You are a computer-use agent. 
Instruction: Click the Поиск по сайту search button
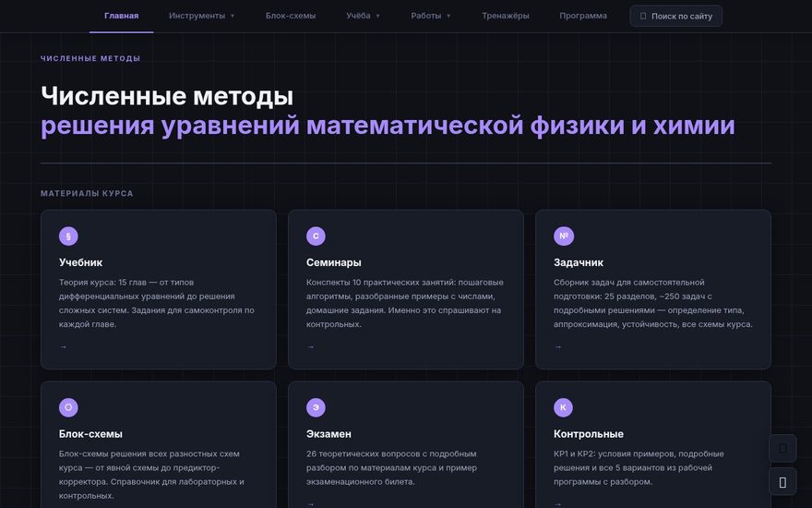675,16
